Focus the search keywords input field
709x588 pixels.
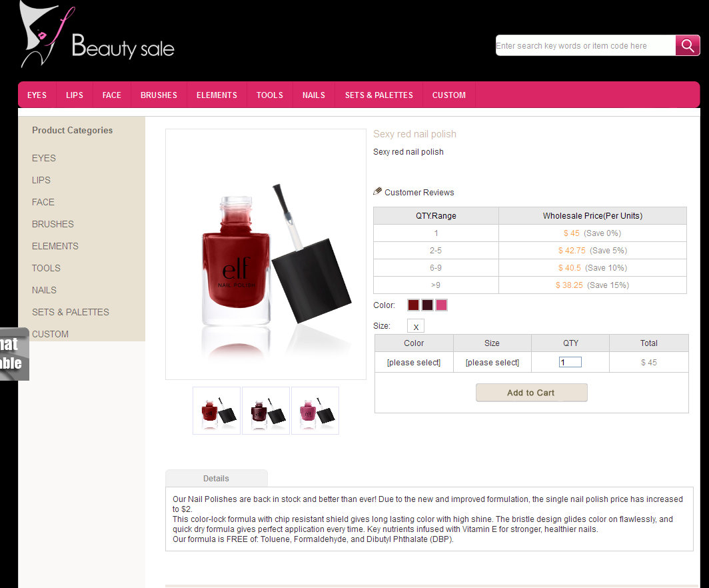click(586, 45)
